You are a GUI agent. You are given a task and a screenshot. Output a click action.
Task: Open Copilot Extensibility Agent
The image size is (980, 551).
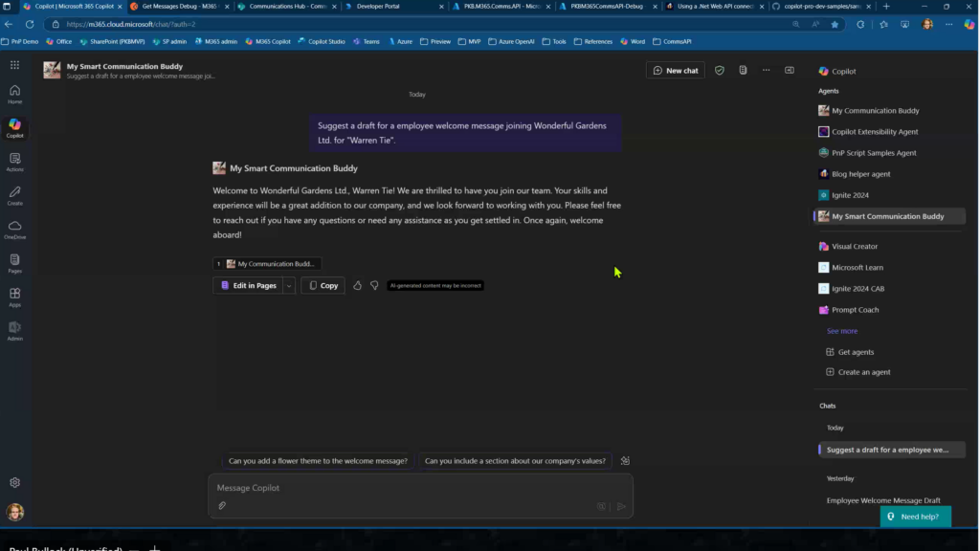tap(875, 132)
